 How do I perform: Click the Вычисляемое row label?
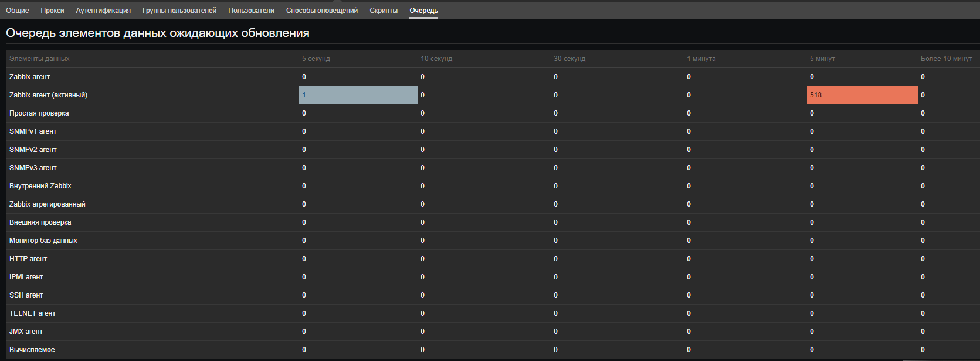click(32, 350)
